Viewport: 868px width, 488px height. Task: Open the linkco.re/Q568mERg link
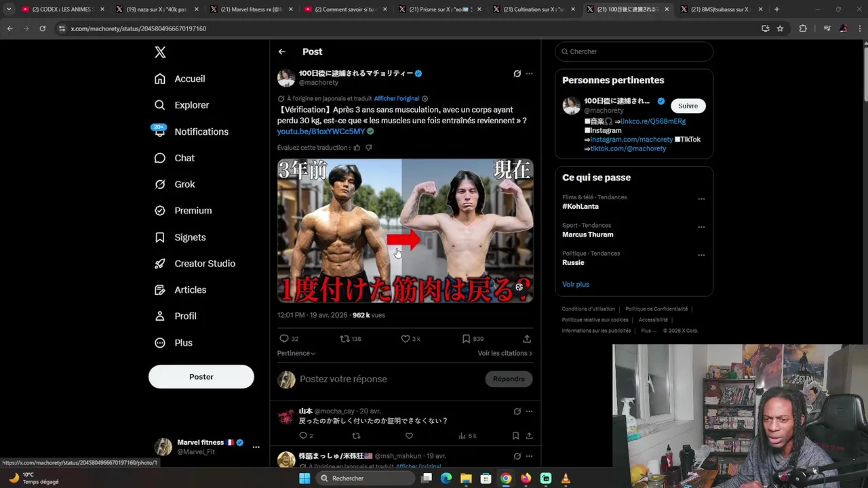click(x=653, y=121)
